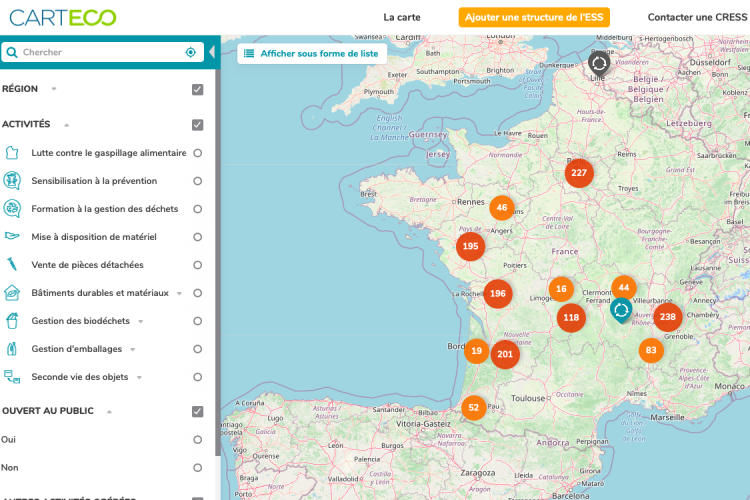
Task: Open the 44 cluster marker
Action: point(624,288)
